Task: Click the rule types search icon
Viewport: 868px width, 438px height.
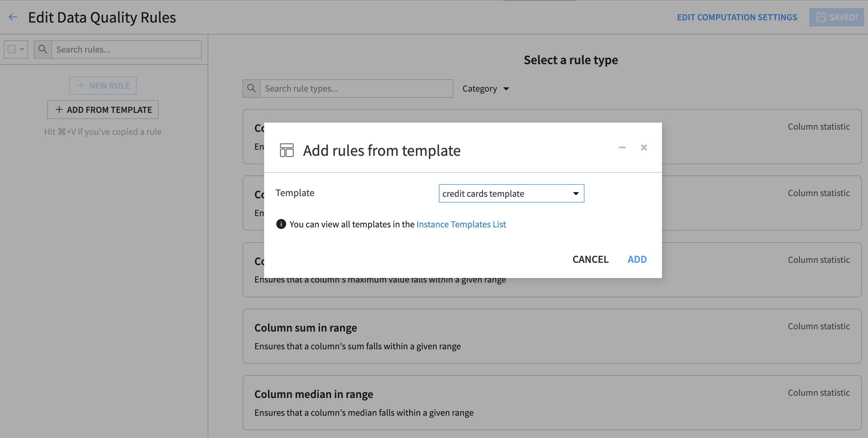Action: pyautogui.click(x=251, y=89)
